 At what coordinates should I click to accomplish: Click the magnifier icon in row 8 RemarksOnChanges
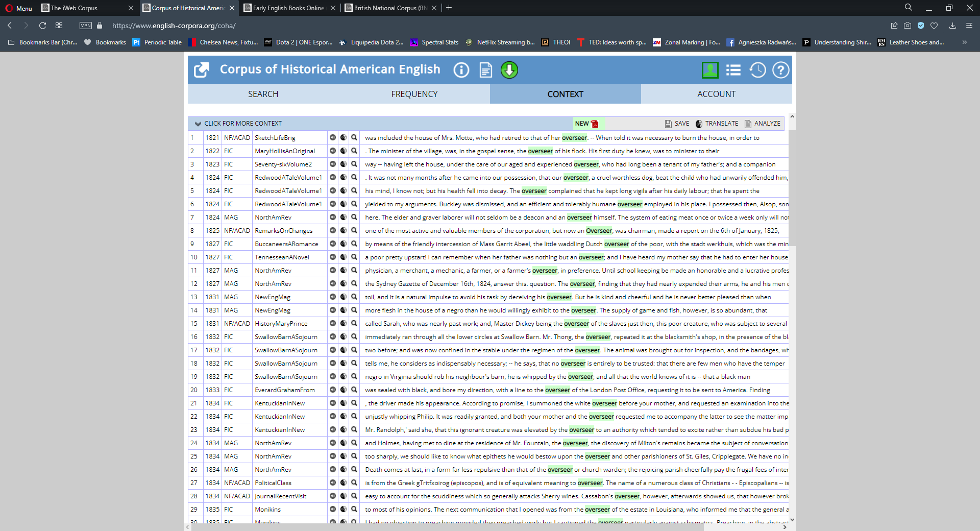[354, 230]
